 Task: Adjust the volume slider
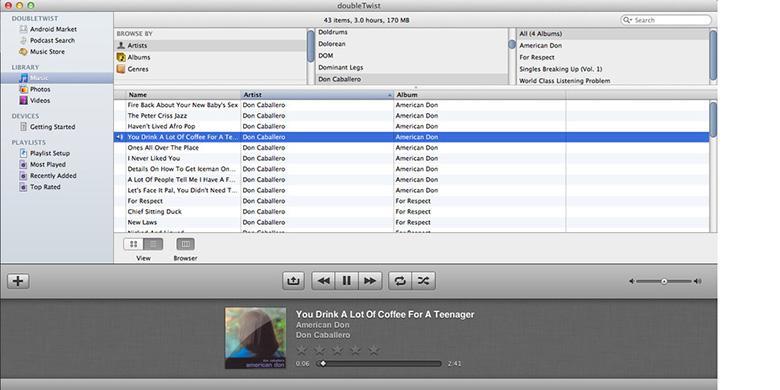click(x=664, y=282)
